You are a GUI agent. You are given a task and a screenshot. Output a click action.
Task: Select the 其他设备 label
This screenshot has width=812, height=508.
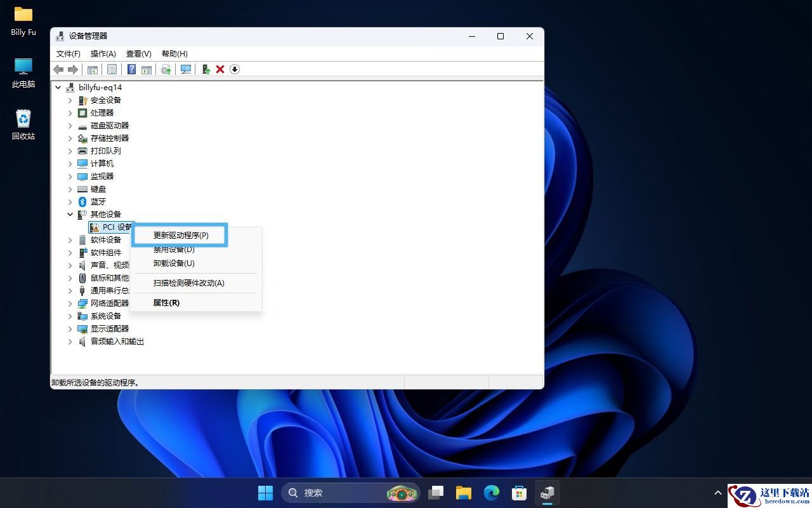[106, 214]
